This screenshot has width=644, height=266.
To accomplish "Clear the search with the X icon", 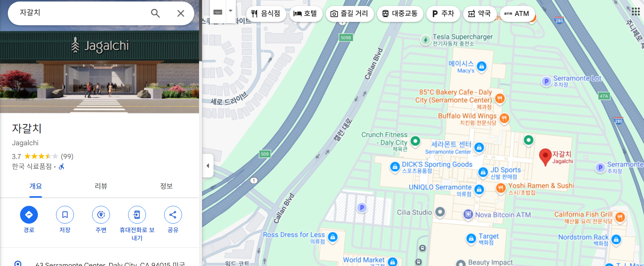I will pos(181,13).
